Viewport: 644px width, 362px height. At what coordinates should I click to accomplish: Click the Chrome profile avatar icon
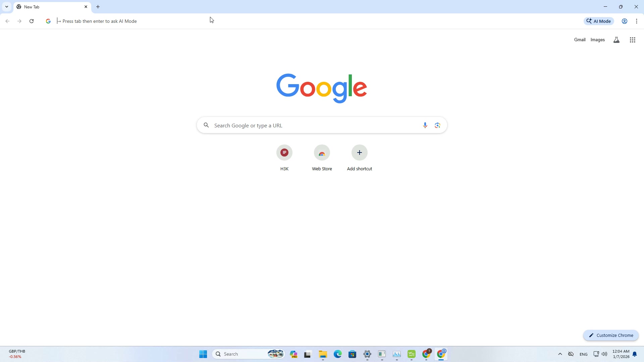[624, 21]
